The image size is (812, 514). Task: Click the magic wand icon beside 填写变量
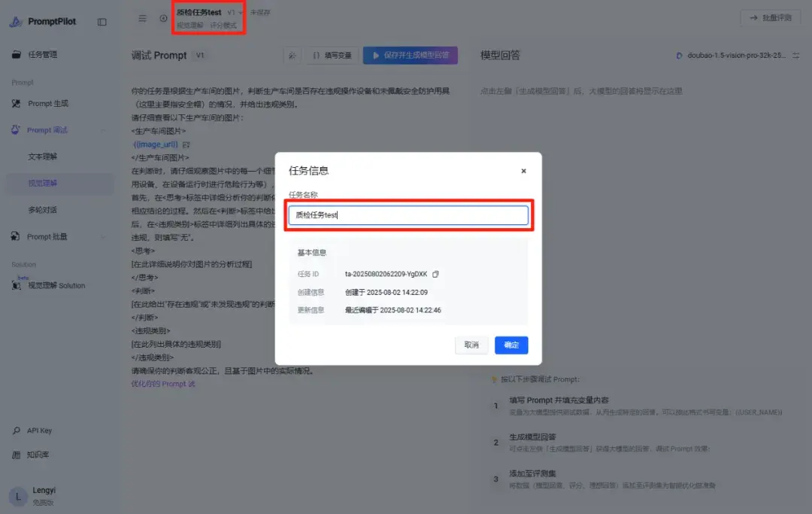click(292, 56)
